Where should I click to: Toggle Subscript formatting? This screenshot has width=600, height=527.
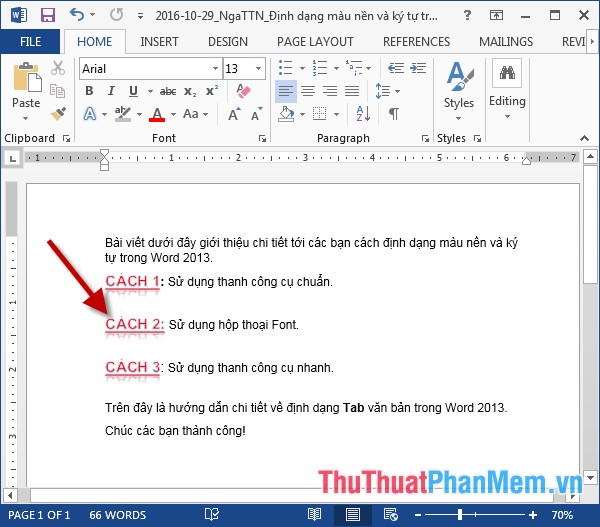tap(190, 91)
